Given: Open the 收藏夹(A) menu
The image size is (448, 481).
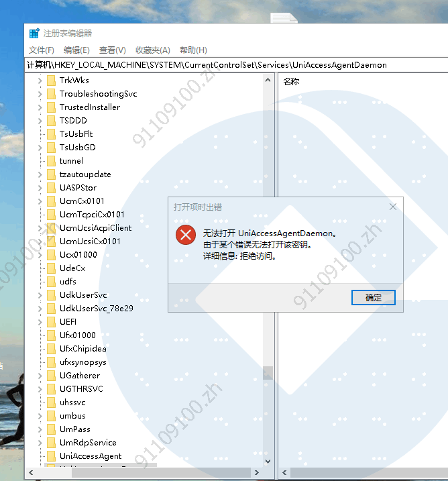Looking at the screenshot, I should tap(153, 50).
